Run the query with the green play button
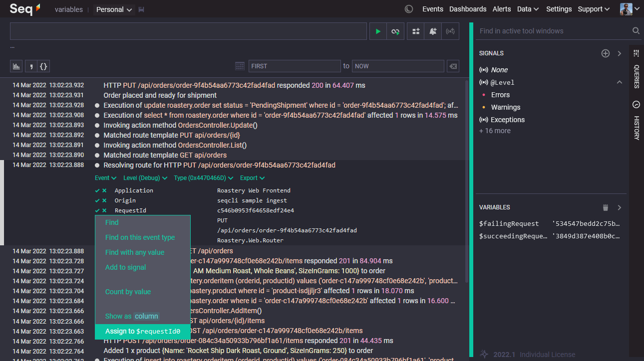 pos(378,31)
